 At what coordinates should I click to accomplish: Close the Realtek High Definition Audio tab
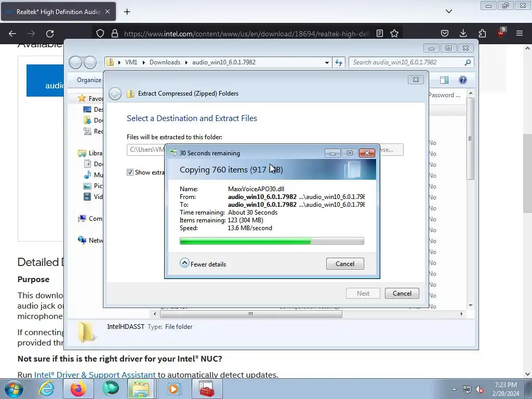pyautogui.click(x=108, y=11)
